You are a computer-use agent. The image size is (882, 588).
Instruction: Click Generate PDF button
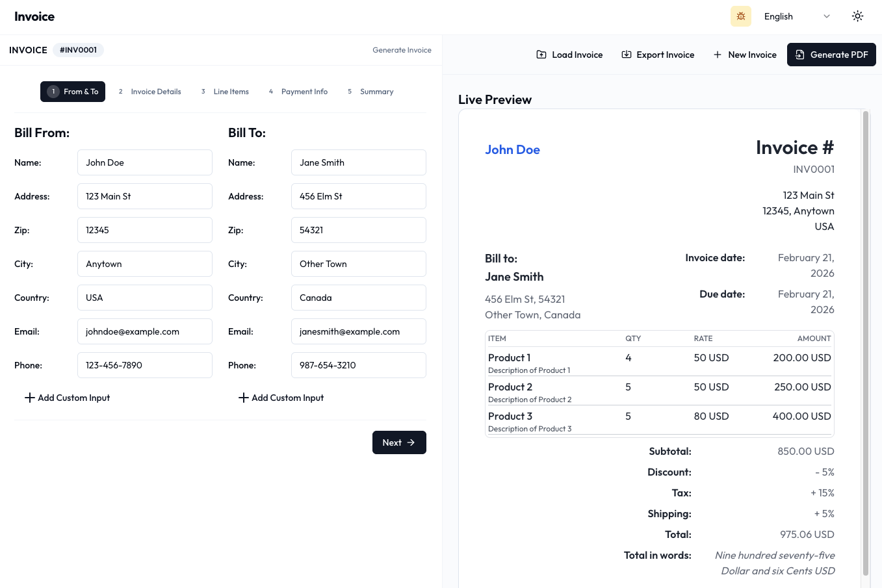pos(831,55)
